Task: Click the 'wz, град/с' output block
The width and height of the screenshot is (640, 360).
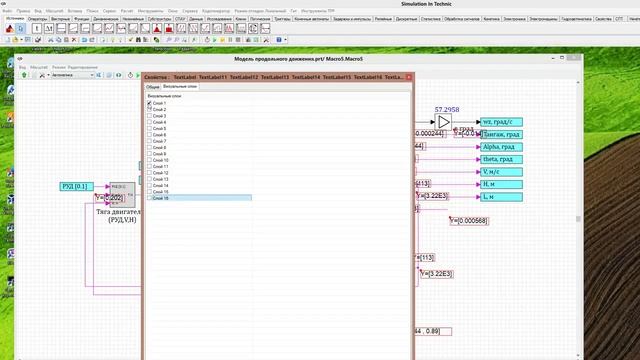Action: 501,122
